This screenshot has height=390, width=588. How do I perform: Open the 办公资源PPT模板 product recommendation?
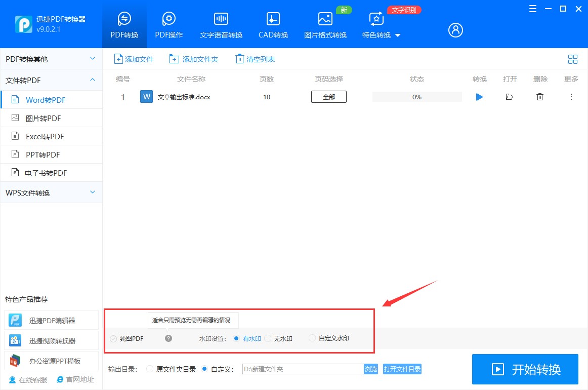click(x=52, y=361)
